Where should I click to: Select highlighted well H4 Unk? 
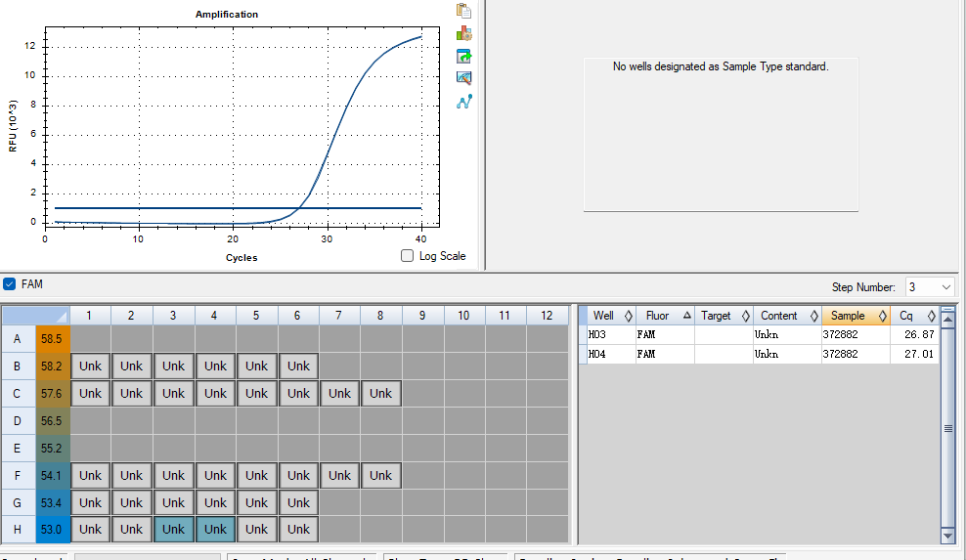point(215,529)
